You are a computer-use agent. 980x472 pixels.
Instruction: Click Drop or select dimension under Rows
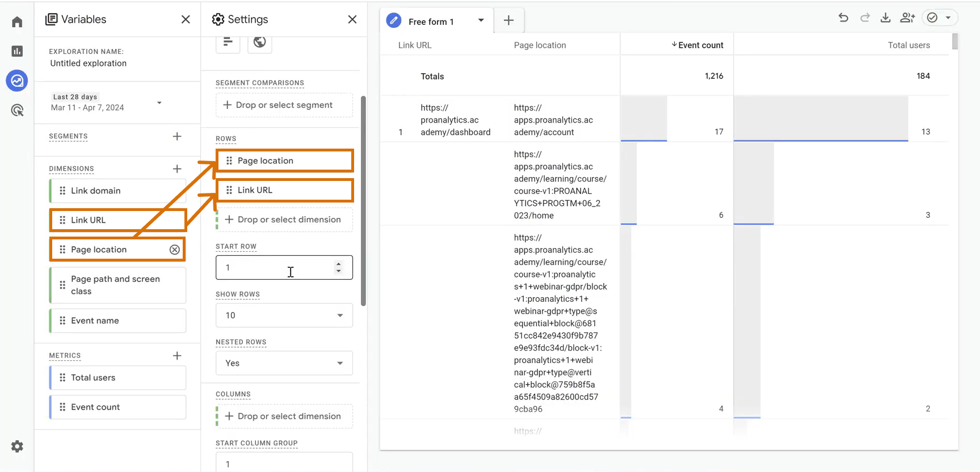(x=284, y=220)
